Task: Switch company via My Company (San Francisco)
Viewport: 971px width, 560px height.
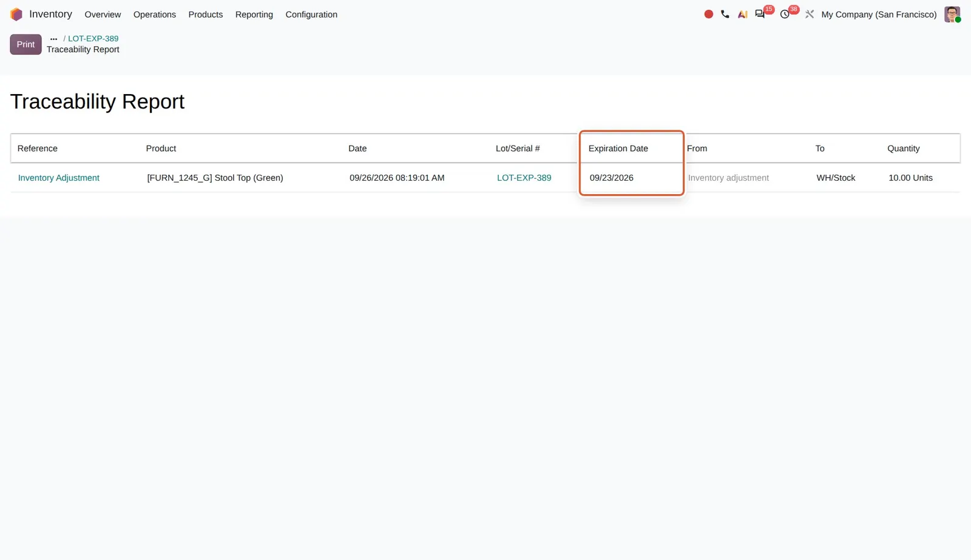Action: (879, 14)
